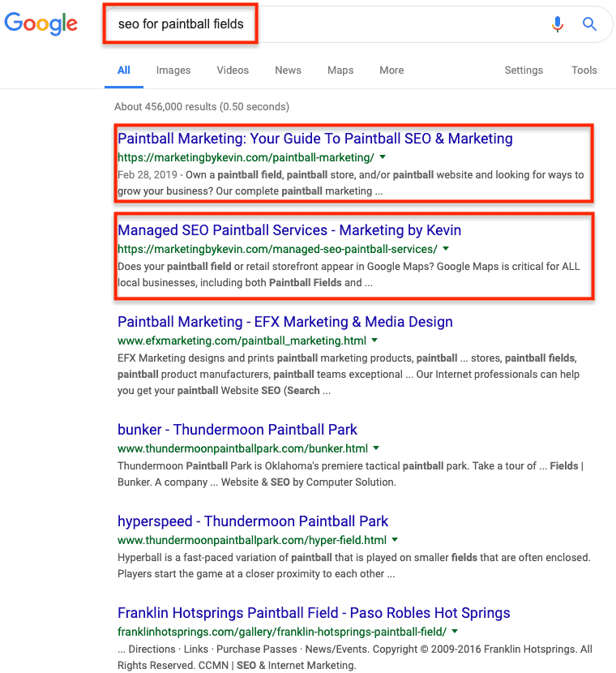Expand arrow next to marketingbykevin.com/paintball-marketing URL
This screenshot has width=616, height=673.
(383, 157)
